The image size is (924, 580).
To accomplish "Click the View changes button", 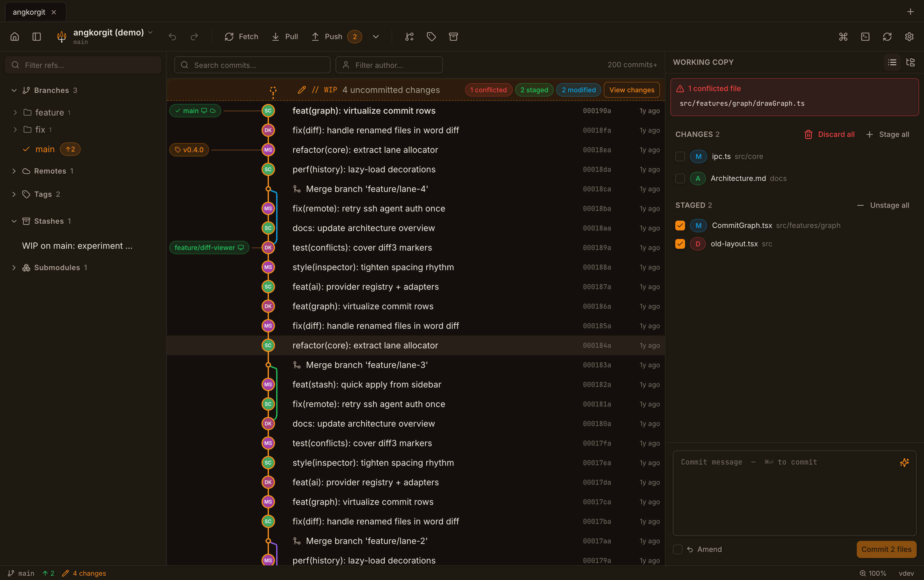I will tap(632, 90).
